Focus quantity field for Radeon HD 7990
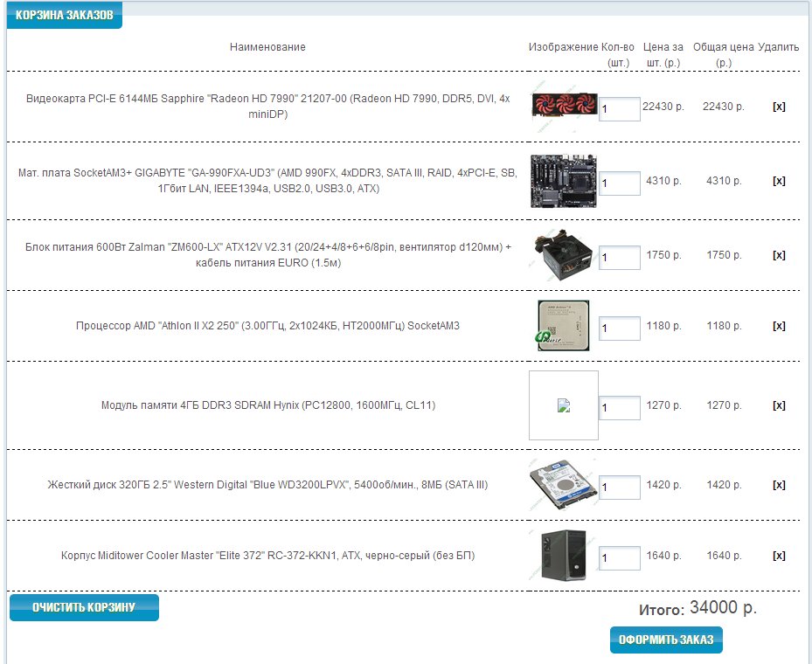The height and width of the screenshot is (664, 812). point(620,109)
